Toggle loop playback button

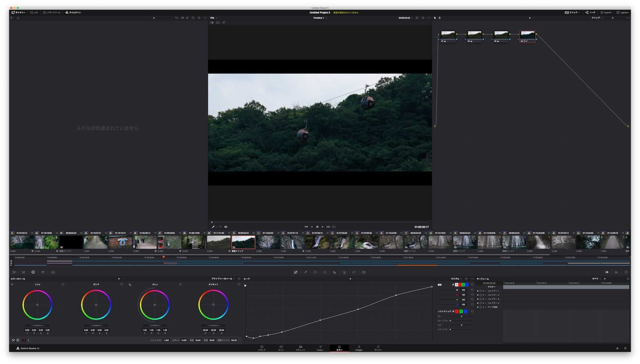334,227
